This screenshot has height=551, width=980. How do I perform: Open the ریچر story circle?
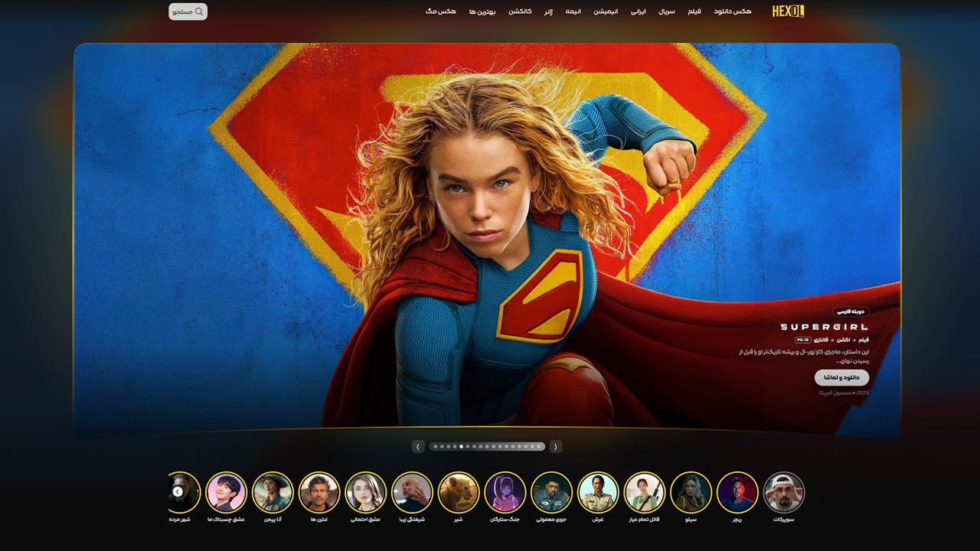[x=737, y=492]
